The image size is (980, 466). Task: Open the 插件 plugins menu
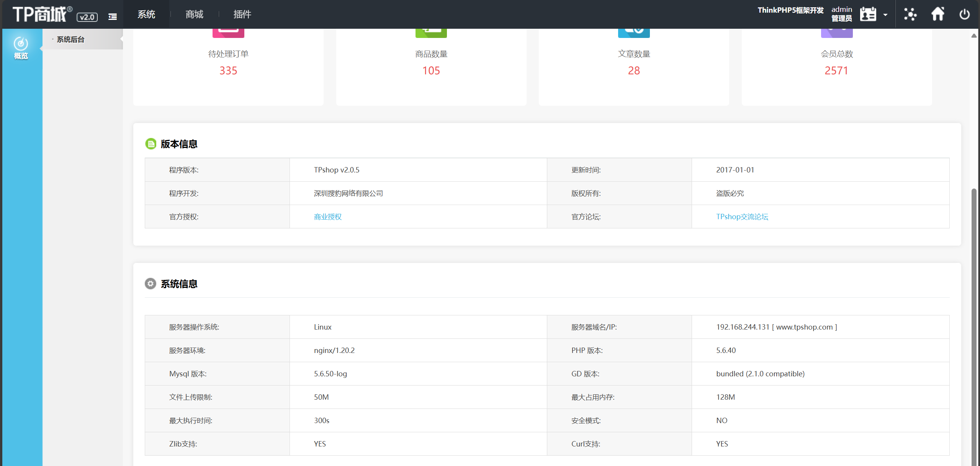click(242, 14)
